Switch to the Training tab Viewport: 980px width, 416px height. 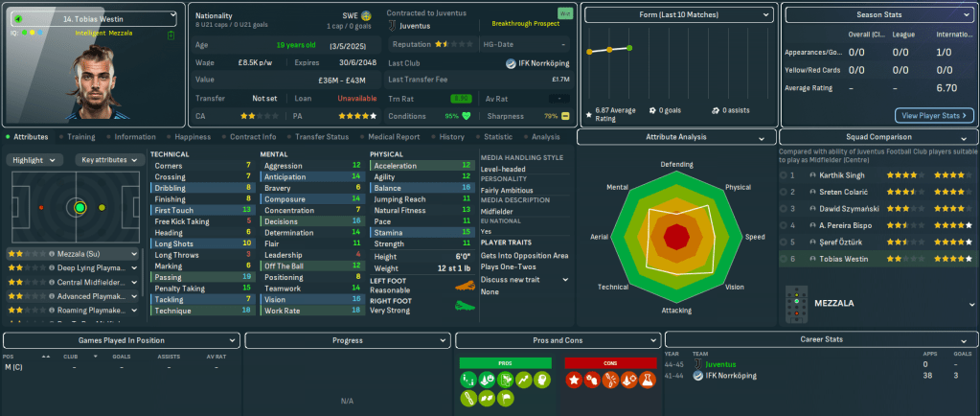80,137
